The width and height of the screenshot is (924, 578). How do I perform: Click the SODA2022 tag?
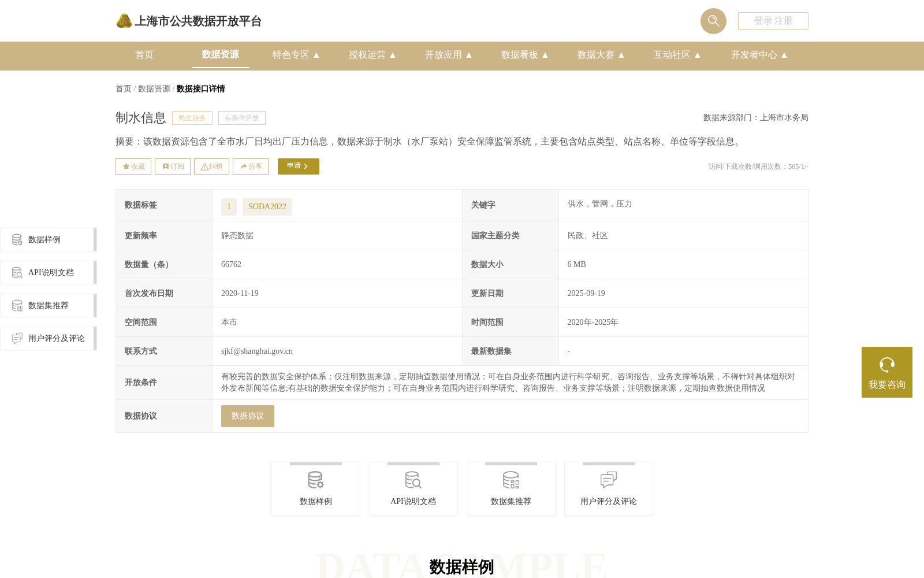[267, 207]
